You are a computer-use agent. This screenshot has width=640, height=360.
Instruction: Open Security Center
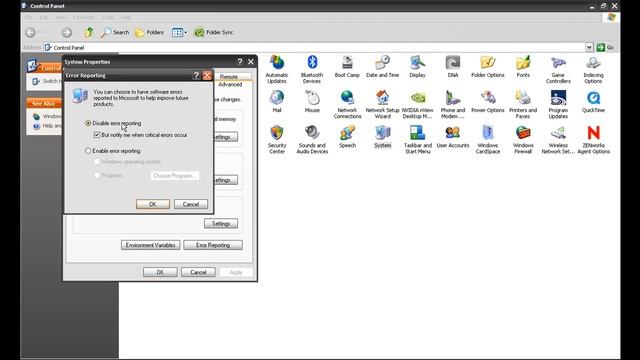point(277,140)
